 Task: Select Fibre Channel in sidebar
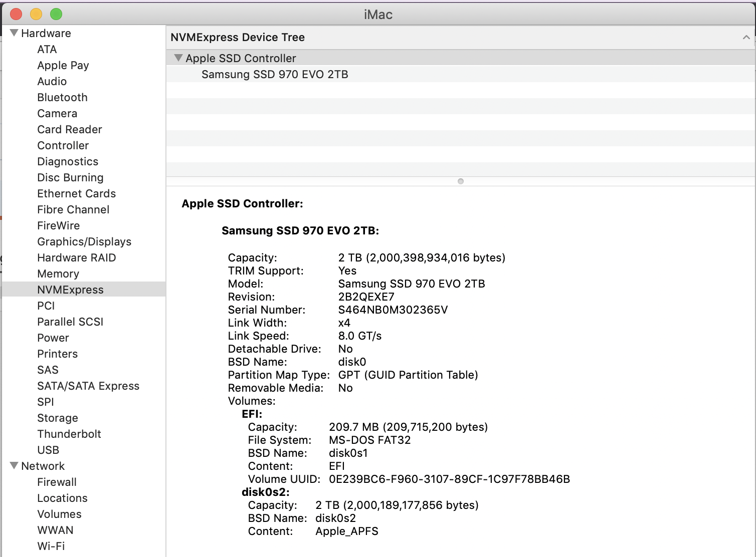pos(73,209)
